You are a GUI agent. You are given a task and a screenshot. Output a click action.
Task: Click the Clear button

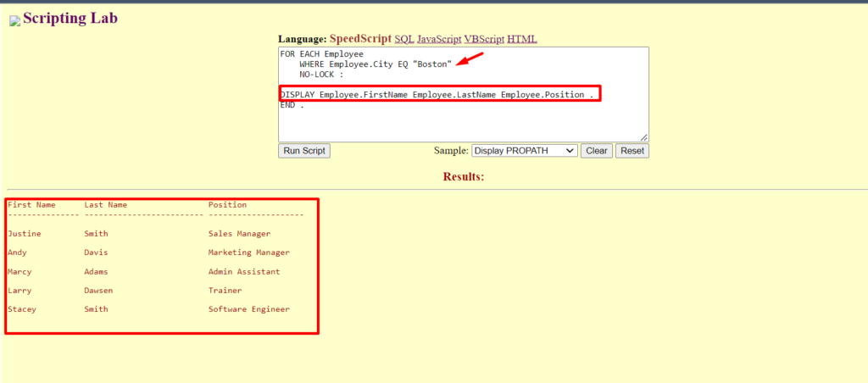597,151
